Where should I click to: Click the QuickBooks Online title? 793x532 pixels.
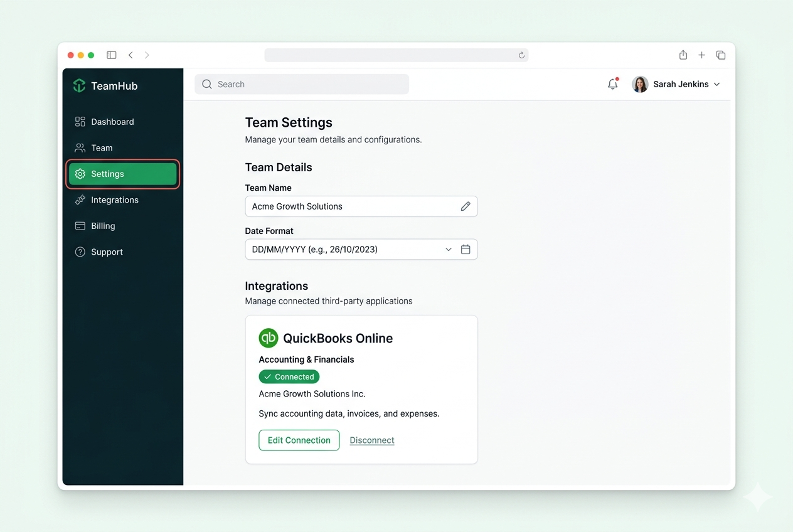click(338, 338)
